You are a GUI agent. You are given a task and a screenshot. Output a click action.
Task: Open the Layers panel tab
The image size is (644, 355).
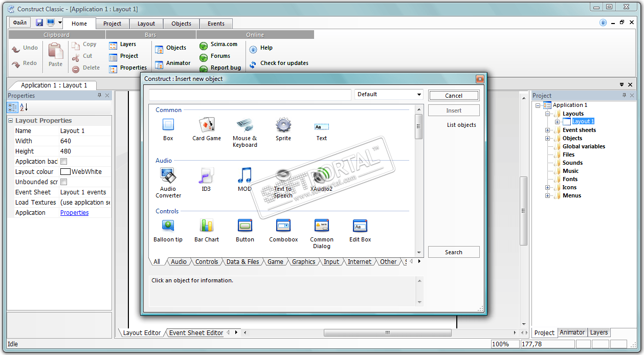click(x=599, y=332)
